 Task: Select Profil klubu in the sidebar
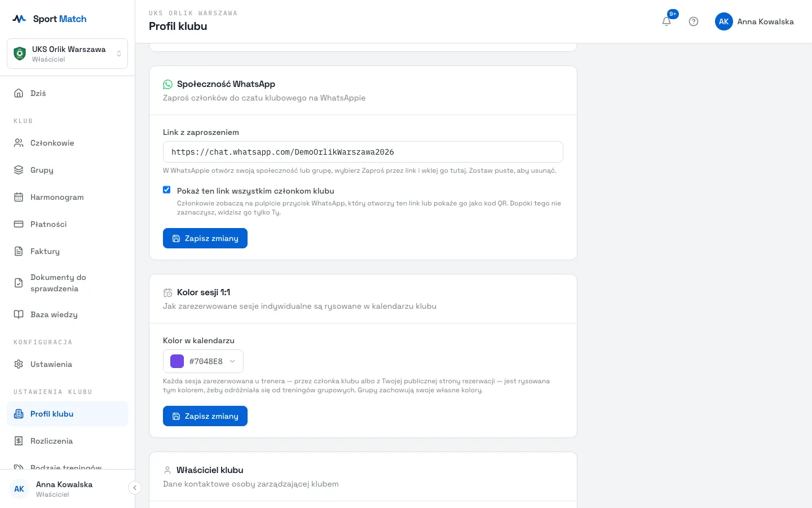(x=67, y=414)
